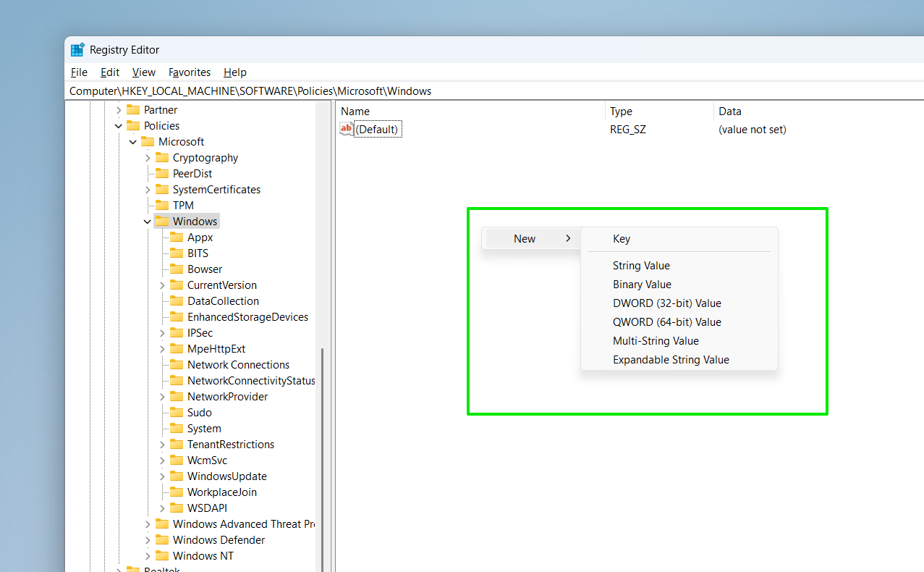
Task: Expand the Windows NT key
Action: coord(148,556)
